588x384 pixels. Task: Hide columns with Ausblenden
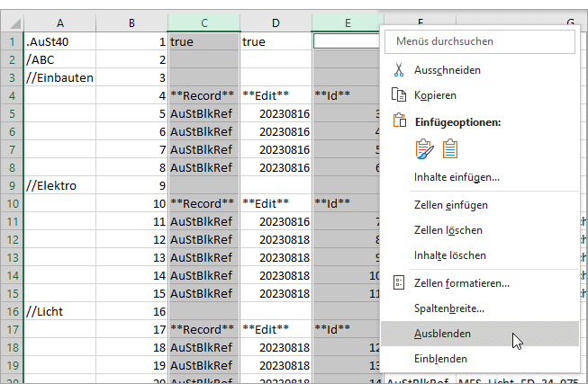[x=480, y=334]
